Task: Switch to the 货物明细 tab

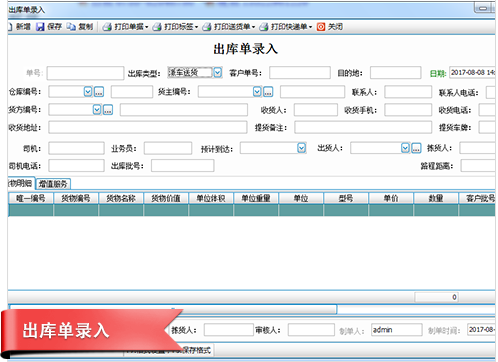Action: [21, 183]
